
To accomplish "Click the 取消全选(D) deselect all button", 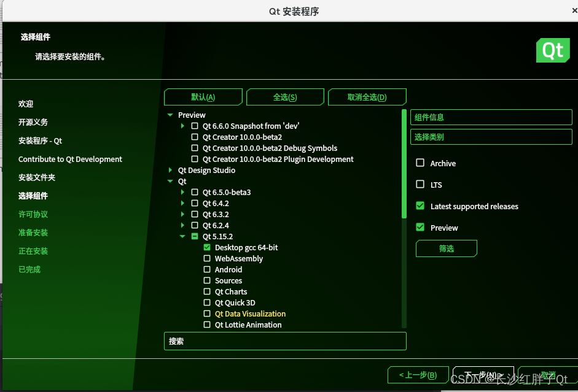I will (367, 97).
